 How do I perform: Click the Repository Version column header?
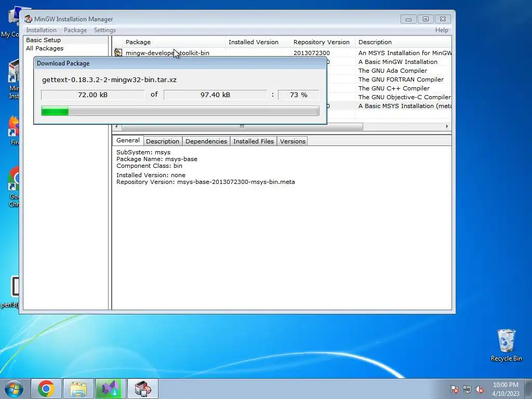coord(322,42)
